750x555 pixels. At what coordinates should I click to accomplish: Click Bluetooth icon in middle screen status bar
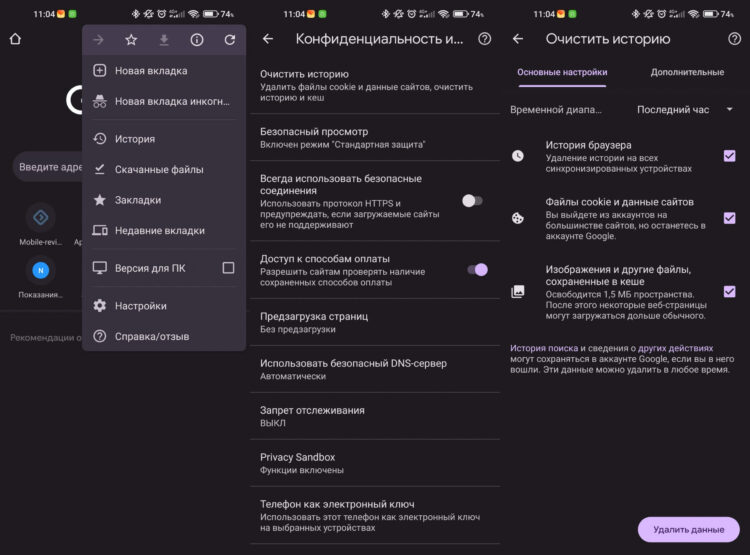386,14
